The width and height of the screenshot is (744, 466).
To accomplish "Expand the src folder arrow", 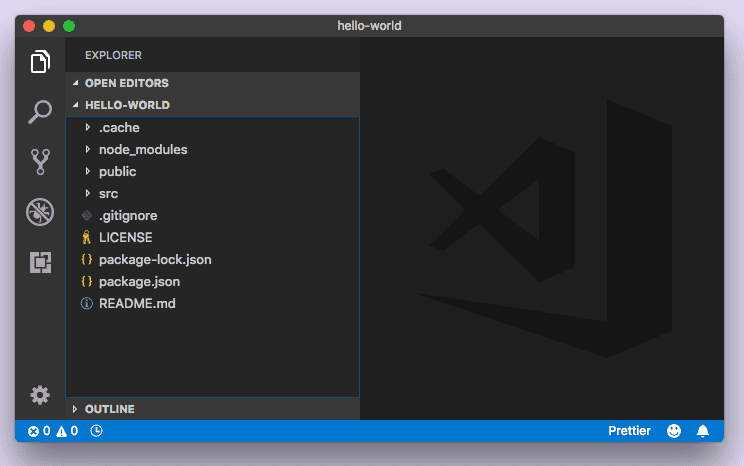I will 88,193.
